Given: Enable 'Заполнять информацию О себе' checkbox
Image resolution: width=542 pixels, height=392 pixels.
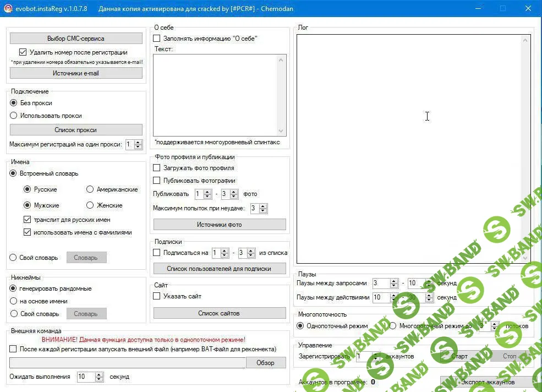Looking at the screenshot, I should [x=157, y=39].
